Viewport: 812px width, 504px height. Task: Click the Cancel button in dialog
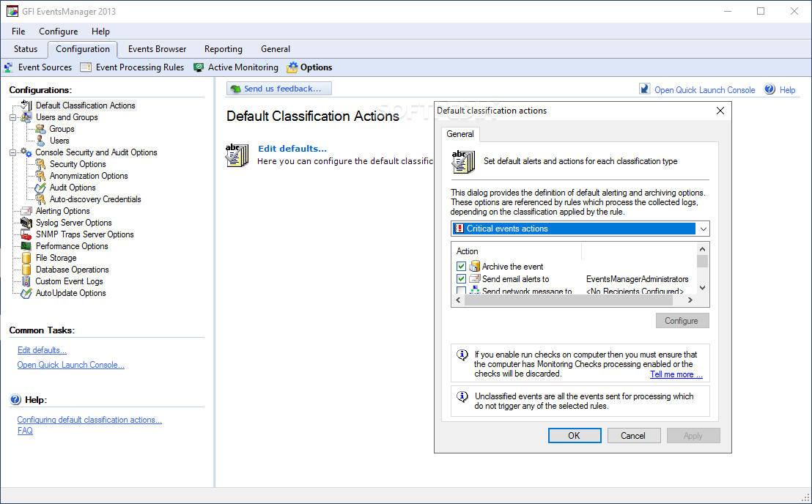(633, 436)
